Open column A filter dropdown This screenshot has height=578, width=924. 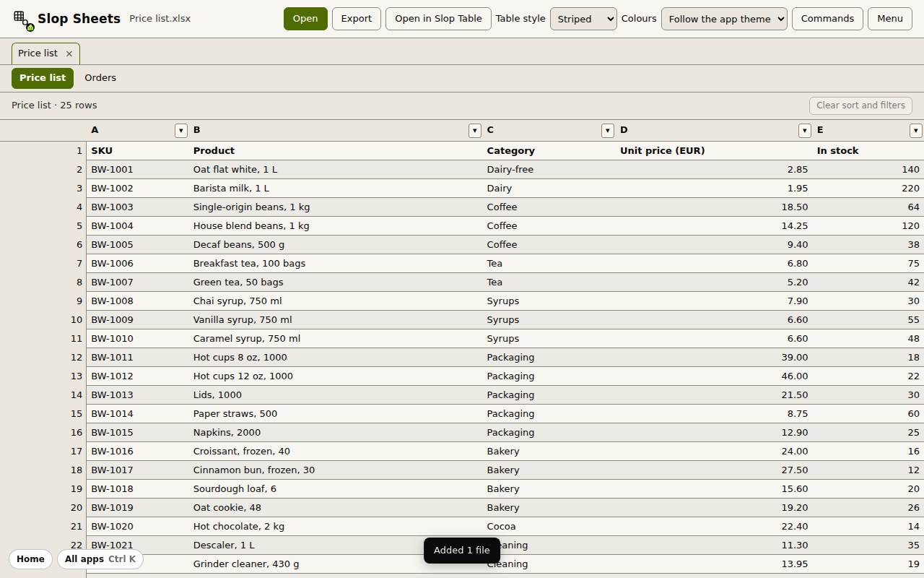tap(180, 131)
